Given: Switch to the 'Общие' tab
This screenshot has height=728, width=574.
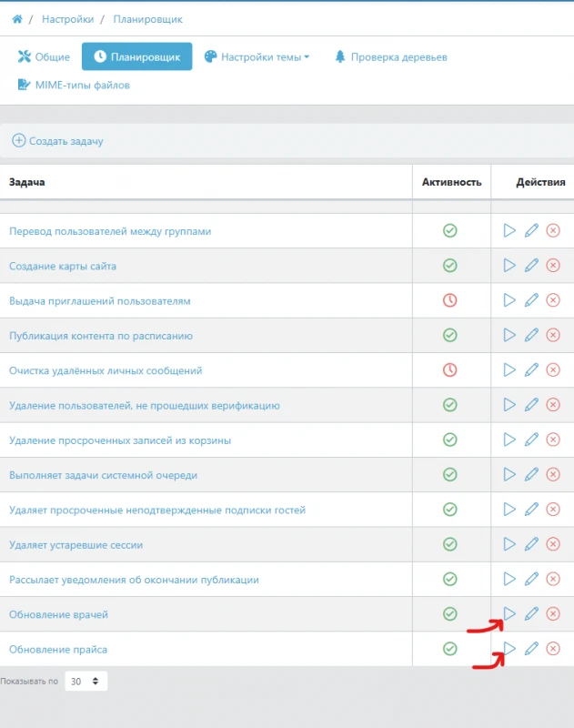Looking at the screenshot, I should tap(44, 57).
